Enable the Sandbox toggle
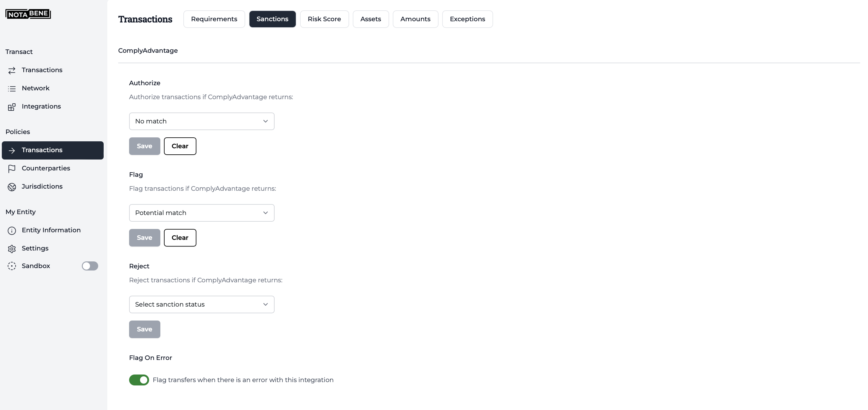This screenshot has height=410, width=868. 90,266
